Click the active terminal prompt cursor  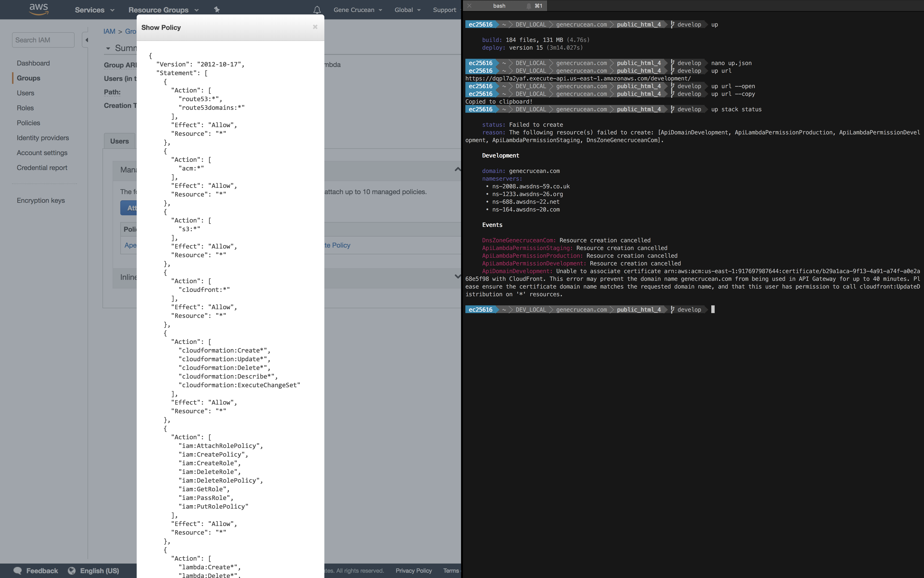pos(713,309)
